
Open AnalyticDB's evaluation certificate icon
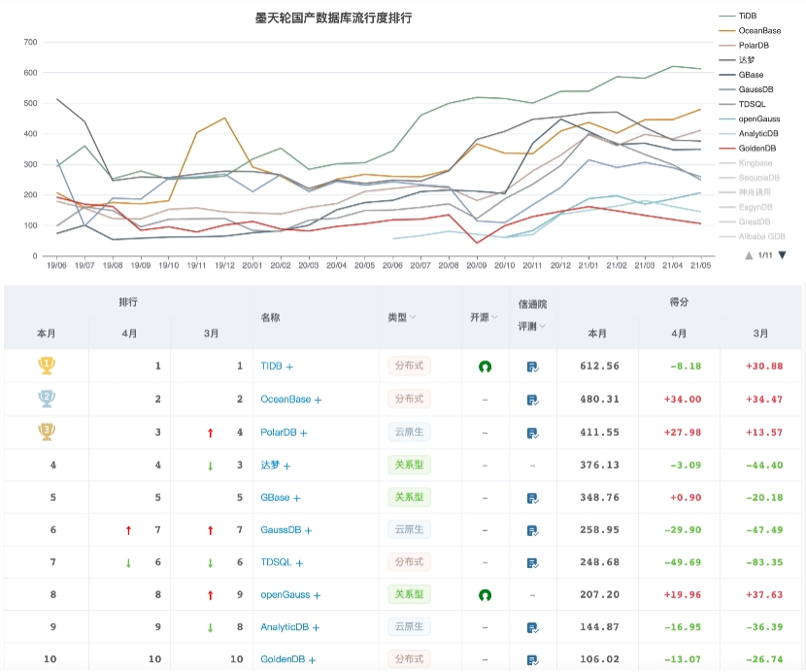(532, 627)
